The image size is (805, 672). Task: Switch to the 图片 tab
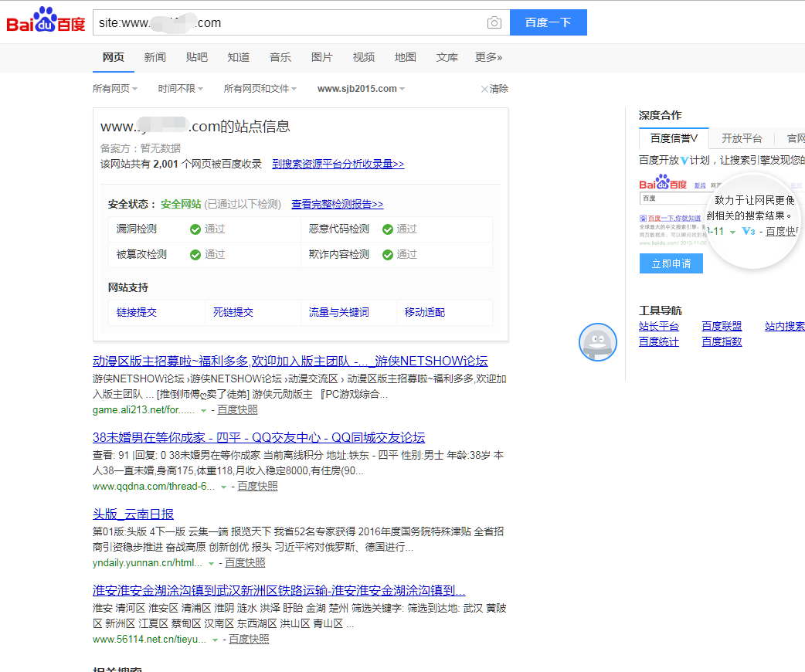click(322, 57)
